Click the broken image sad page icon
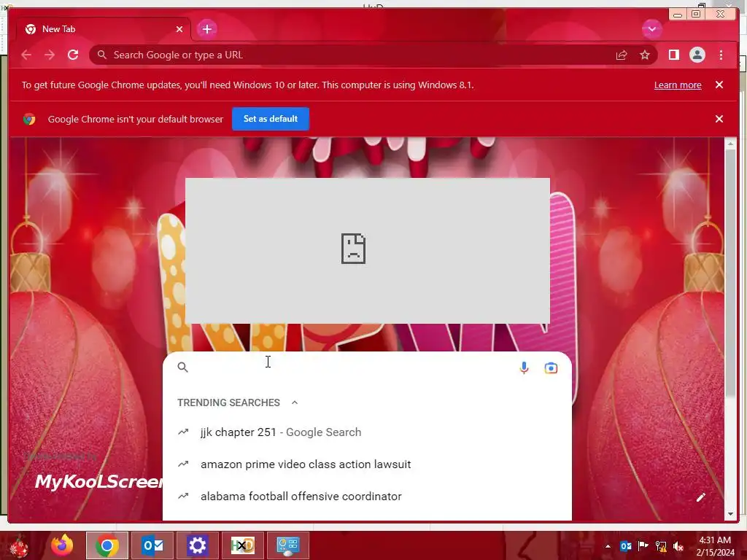The image size is (747, 560). click(x=353, y=248)
